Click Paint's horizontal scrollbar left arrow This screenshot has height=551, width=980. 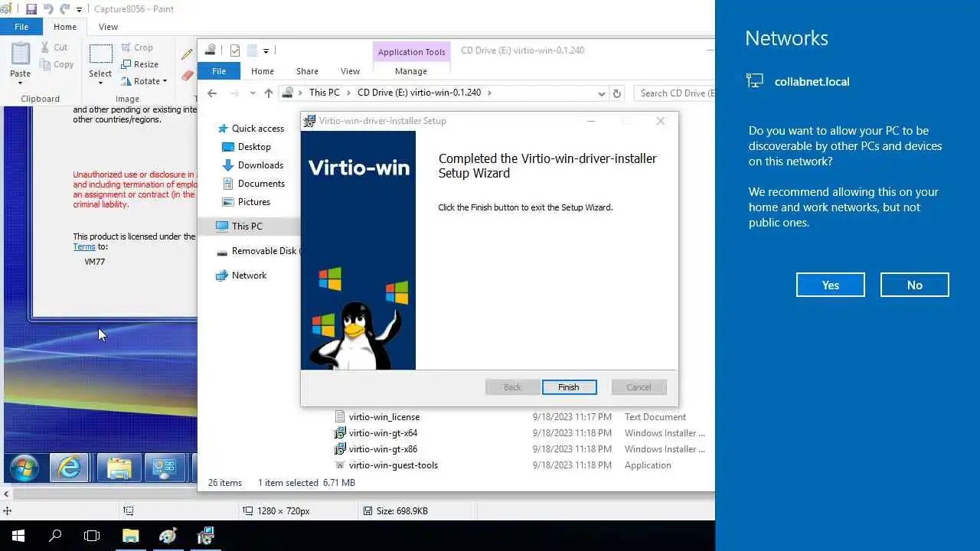pos(6,494)
